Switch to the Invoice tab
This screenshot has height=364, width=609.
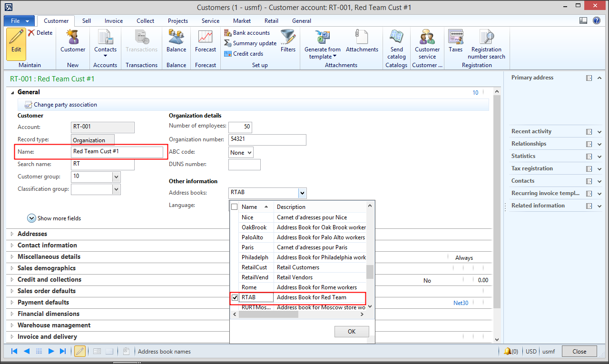click(113, 21)
